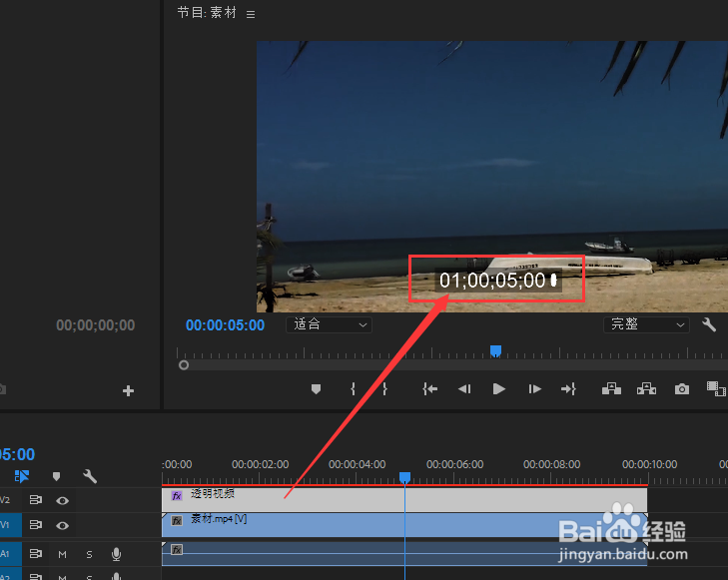Click the 节目: 素材 panel tab
This screenshot has width=728, height=580.
pyautogui.click(x=207, y=13)
